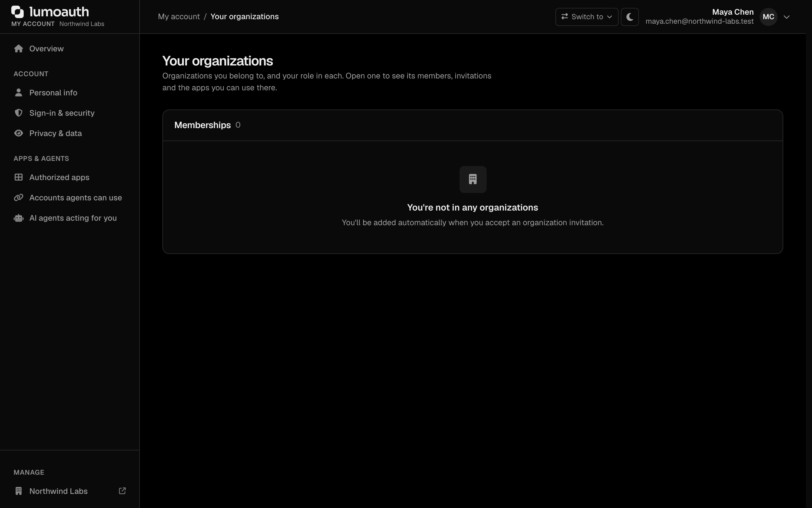The height and width of the screenshot is (508, 812).
Task: Click the Memberships heading
Action: point(203,125)
